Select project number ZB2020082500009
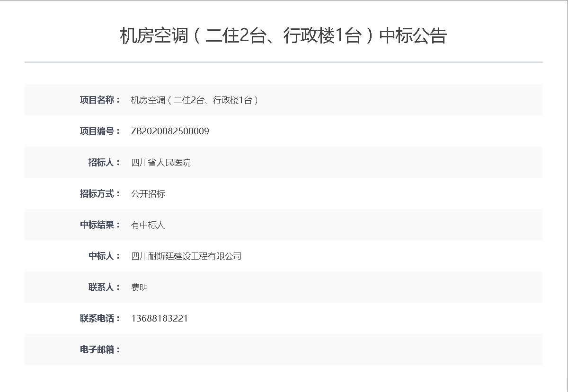The image size is (568, 392). click(170, 131)
